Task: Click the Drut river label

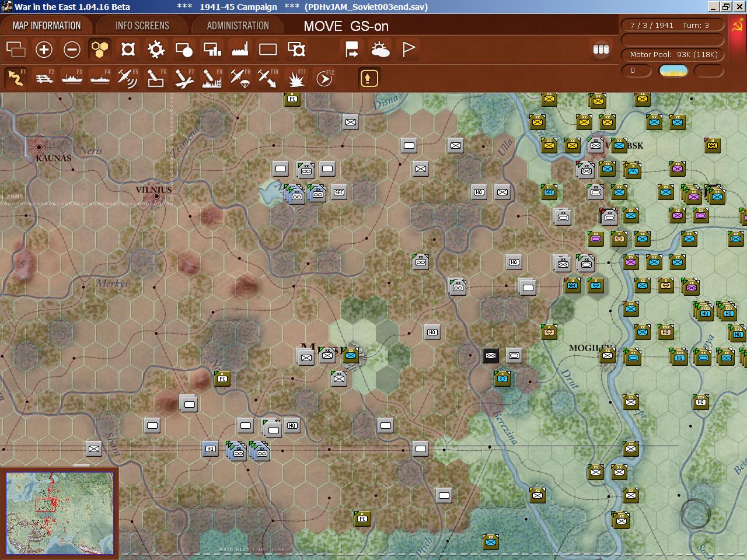Action: (570, 379)
